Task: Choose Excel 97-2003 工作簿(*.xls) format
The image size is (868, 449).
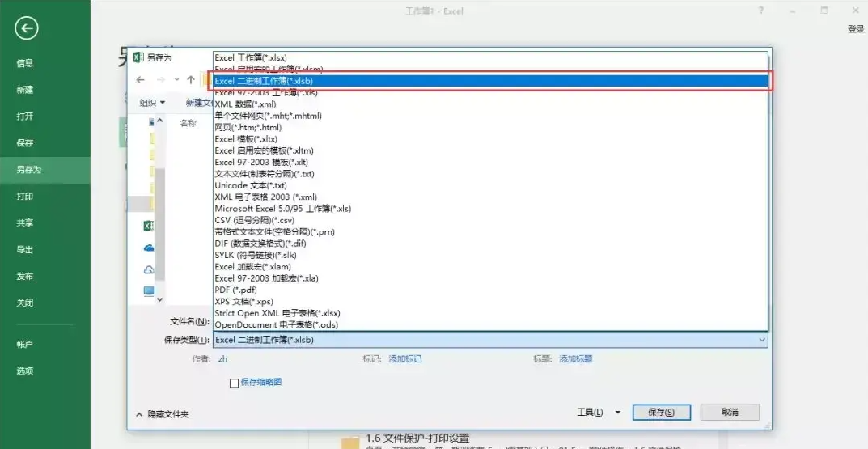Action: (x=490, y=92)
